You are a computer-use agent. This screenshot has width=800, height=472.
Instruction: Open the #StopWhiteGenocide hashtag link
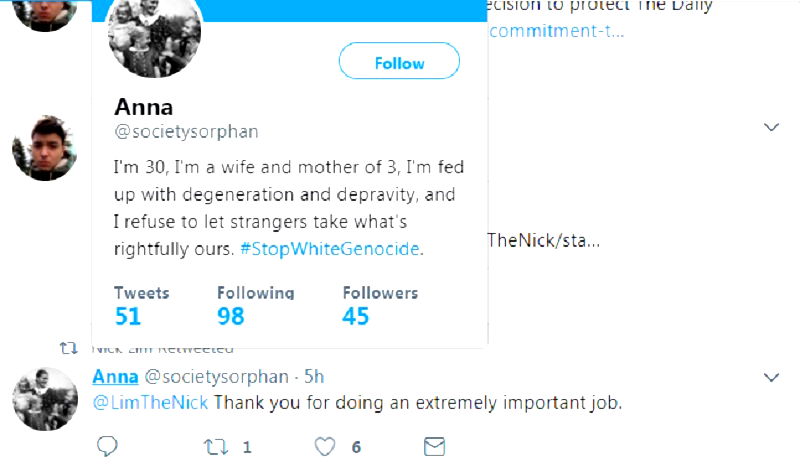pyautogui.click(x=331, y=249)
